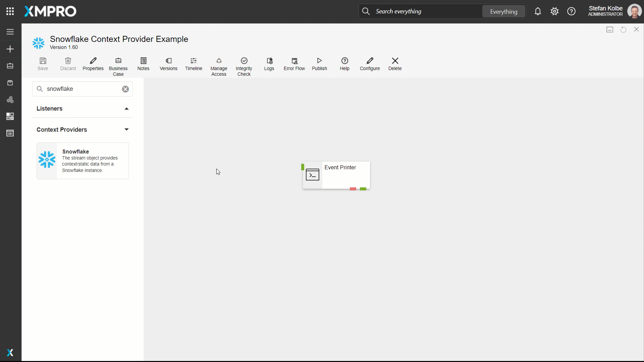644x362 pixels.
Task: Click the Configure button
Action: click(x=370, y=64)
